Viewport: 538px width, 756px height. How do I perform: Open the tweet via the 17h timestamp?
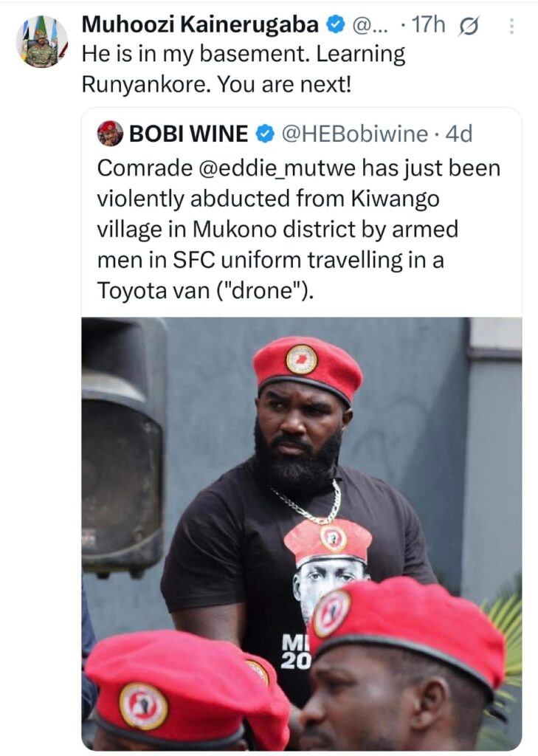pyautogui.click(x=429, y=25)
